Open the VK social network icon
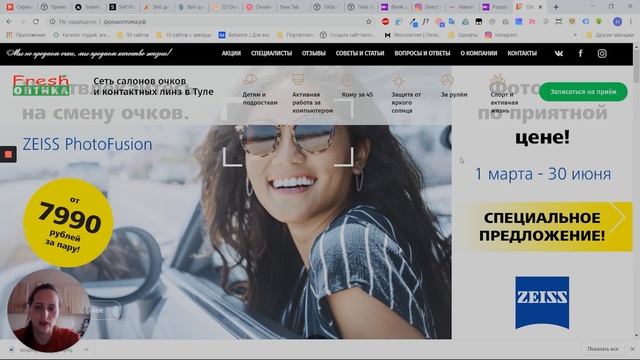This screenshot has height=360, width=640. (x=558, y=53)
